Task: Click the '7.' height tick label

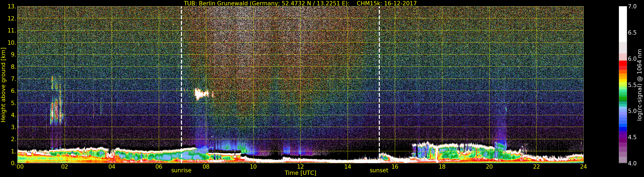Action: [13, 79]
